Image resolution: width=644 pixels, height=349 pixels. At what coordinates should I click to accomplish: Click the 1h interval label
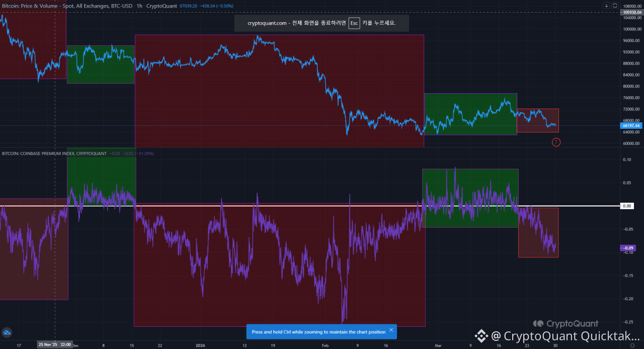(x=139, y=6)
